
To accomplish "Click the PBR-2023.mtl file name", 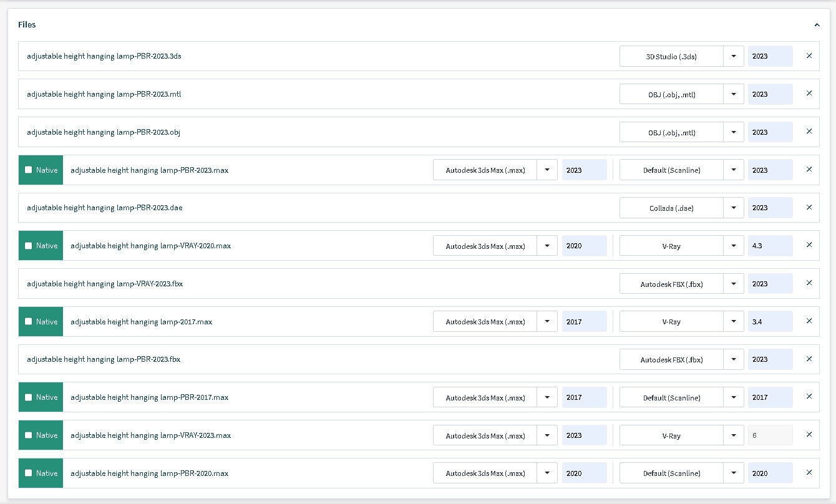I will pos(104,94).
